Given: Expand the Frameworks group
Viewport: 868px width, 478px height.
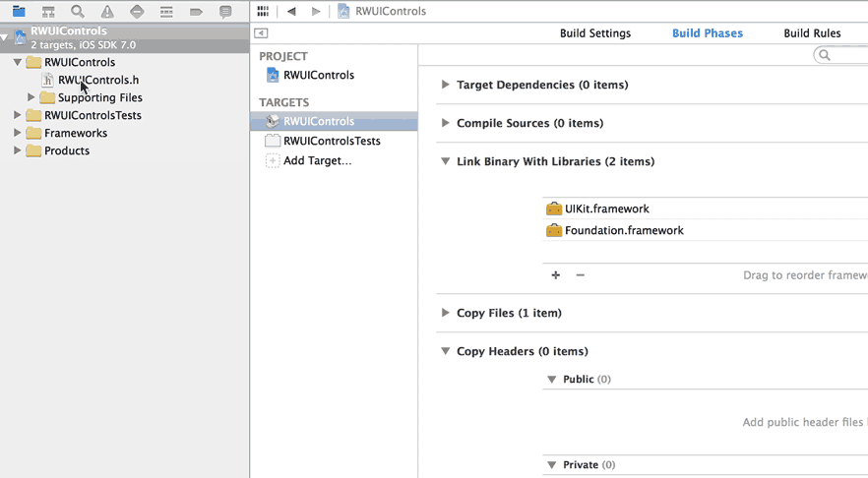Looking at the screenshot, I should tap(17, 133).
